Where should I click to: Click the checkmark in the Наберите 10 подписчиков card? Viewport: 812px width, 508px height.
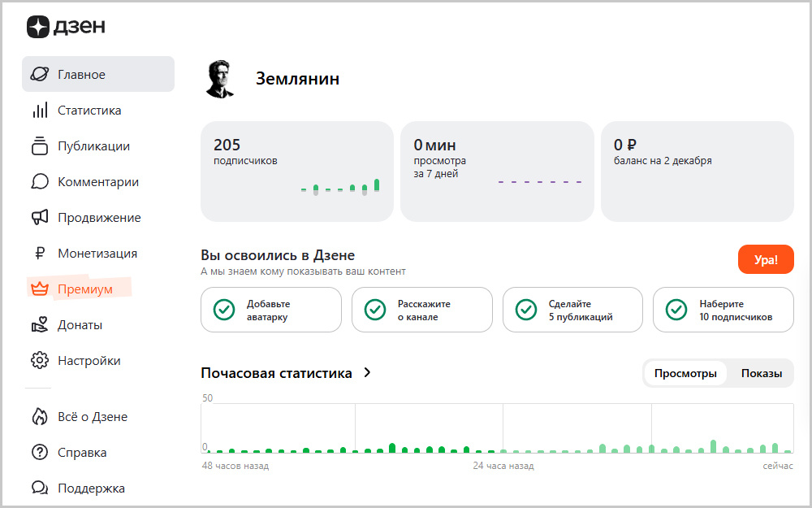coord(676,310)
